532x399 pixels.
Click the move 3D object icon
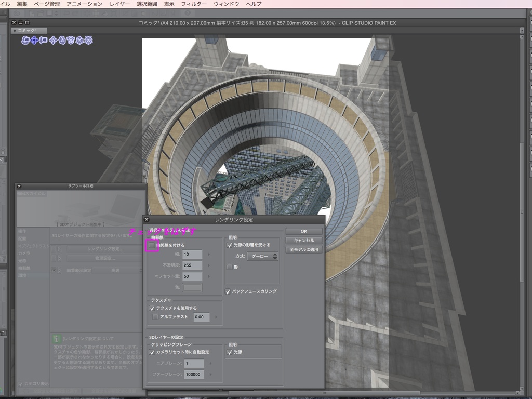point(54,40)
